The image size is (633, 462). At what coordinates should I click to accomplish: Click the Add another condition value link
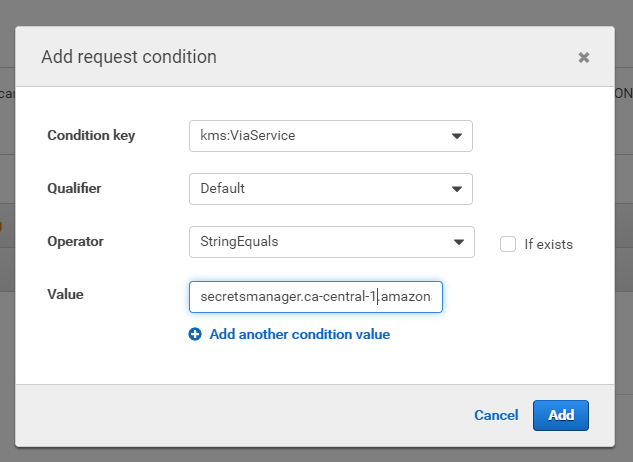tap(299, 335)
